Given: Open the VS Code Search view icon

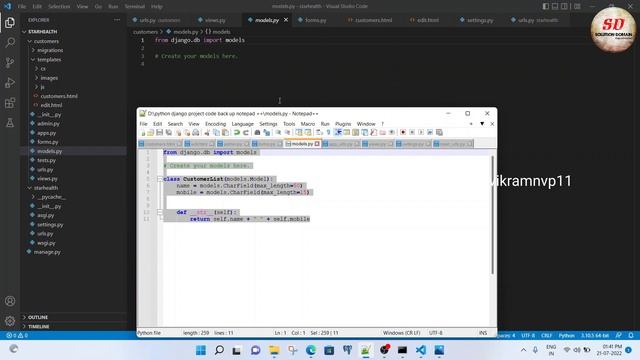Looking at the screenshot, I should [x=10, y=42].
